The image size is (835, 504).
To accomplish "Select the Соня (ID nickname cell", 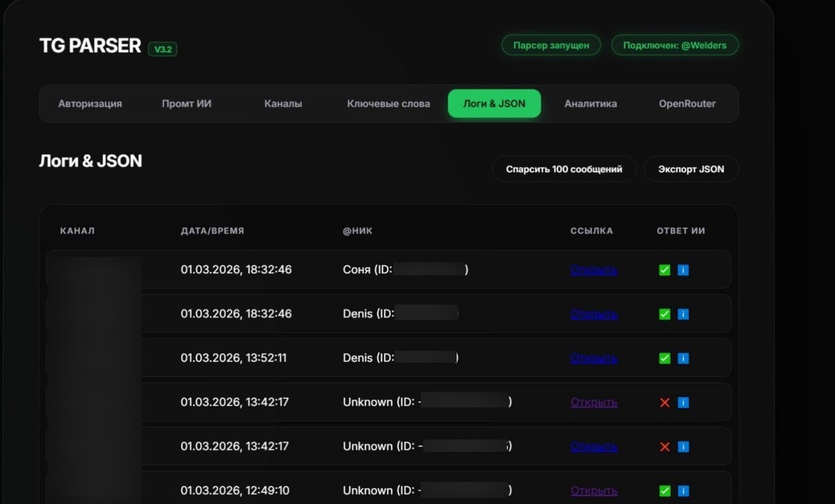I will pyautogui.click(x=406, y=270).
